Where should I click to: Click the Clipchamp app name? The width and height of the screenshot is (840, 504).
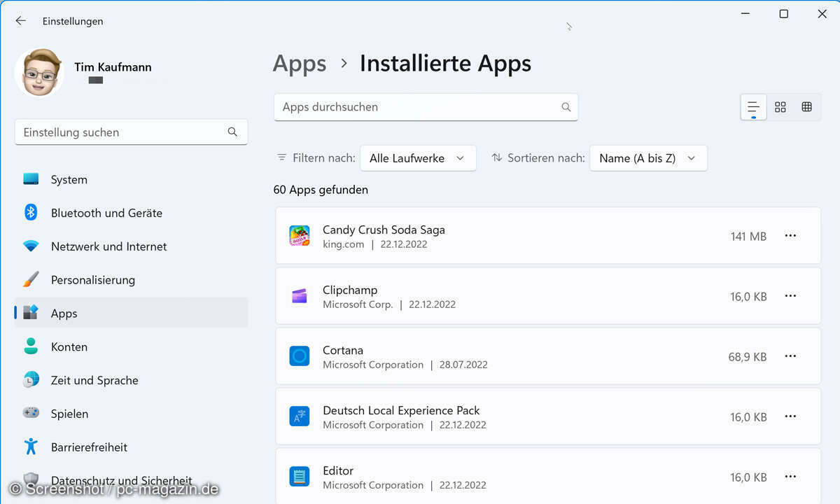pos(350,290)
